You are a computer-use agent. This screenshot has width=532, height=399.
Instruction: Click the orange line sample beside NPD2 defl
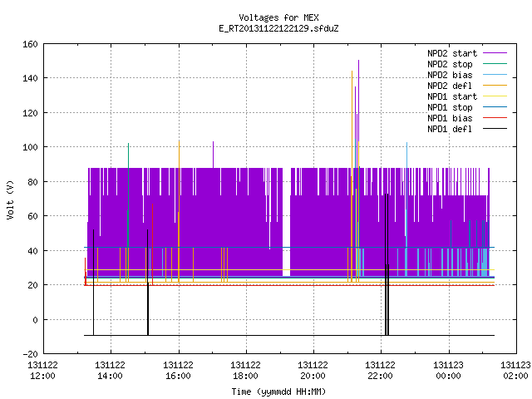click(495, 86)
